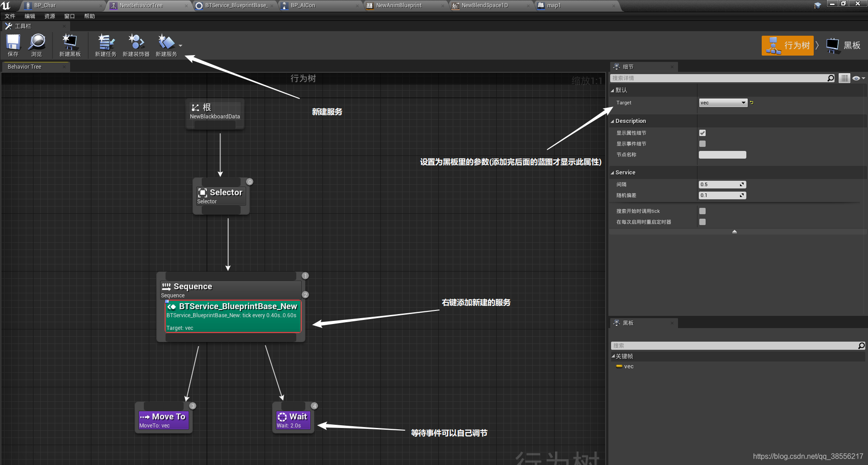Click the 间隔 interval value field
The width and height of the screenshot is (868, 465).
722,184
